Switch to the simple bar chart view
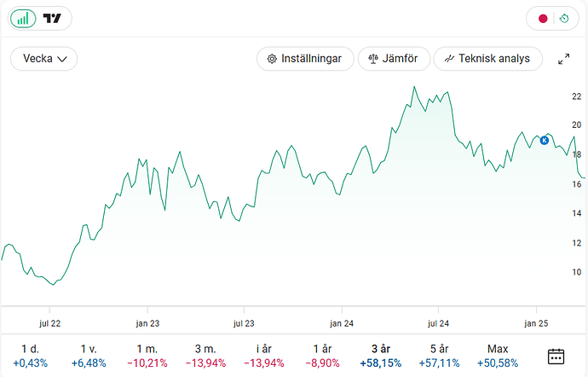 tap(23, 18)
